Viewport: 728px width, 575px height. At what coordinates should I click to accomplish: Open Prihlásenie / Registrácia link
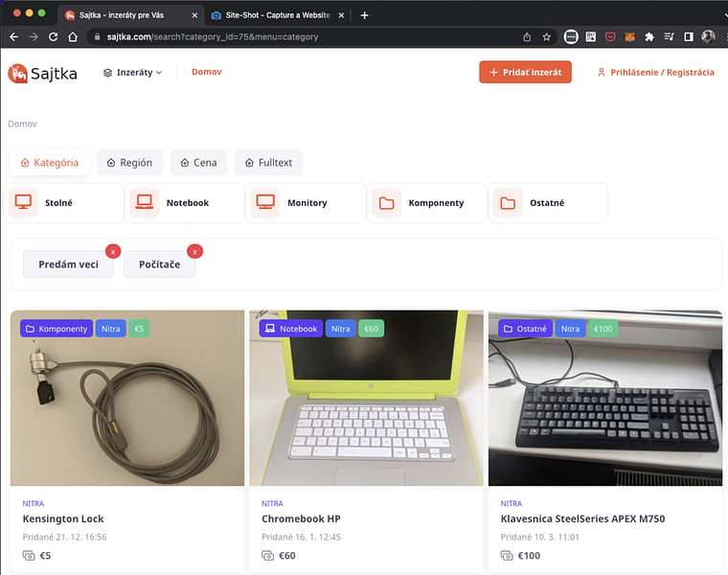click(x=655, y=73)
